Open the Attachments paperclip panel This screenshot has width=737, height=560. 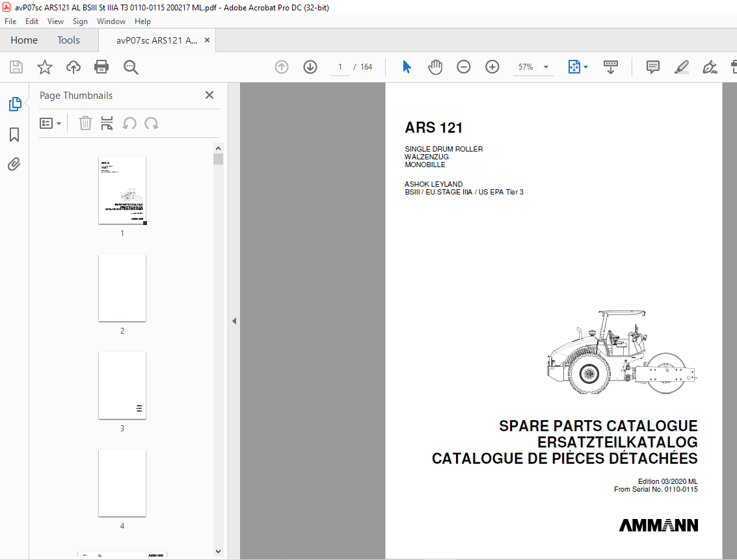pos(14,165)
